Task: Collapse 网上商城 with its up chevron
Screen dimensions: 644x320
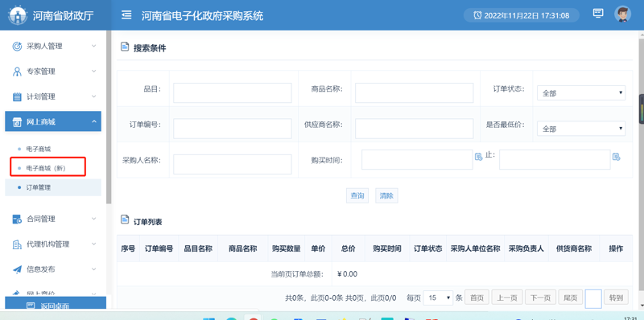Action: tap(93, 122)
